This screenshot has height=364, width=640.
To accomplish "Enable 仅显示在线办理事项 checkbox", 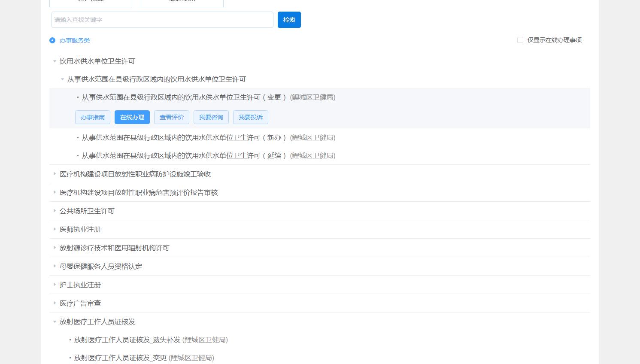I will point(520,39).
